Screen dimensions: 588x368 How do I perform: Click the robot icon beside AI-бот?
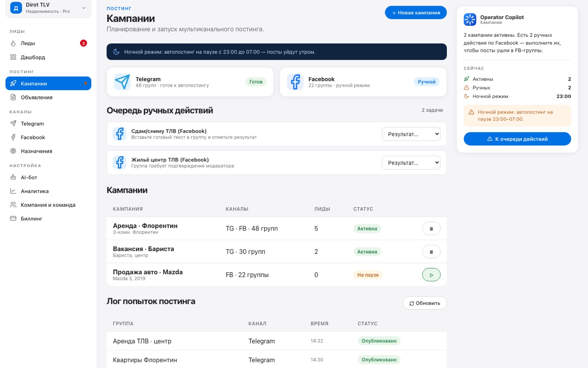[13, 177]
